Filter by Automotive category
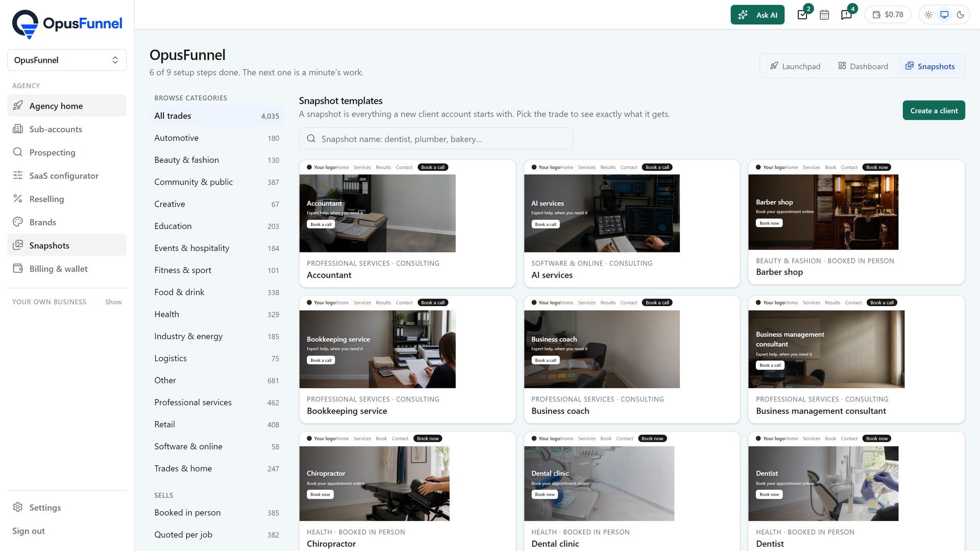980x551 pixels. [216, 138]
